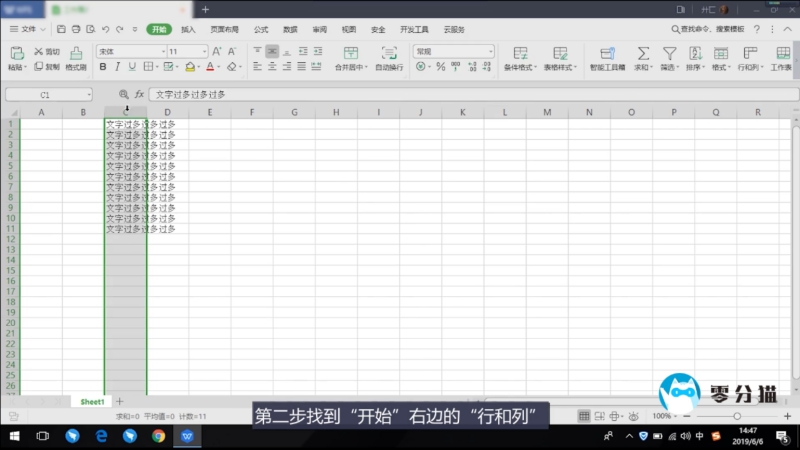Expand the Rows and Columns (行和列) dropdown

click(748, 67)
